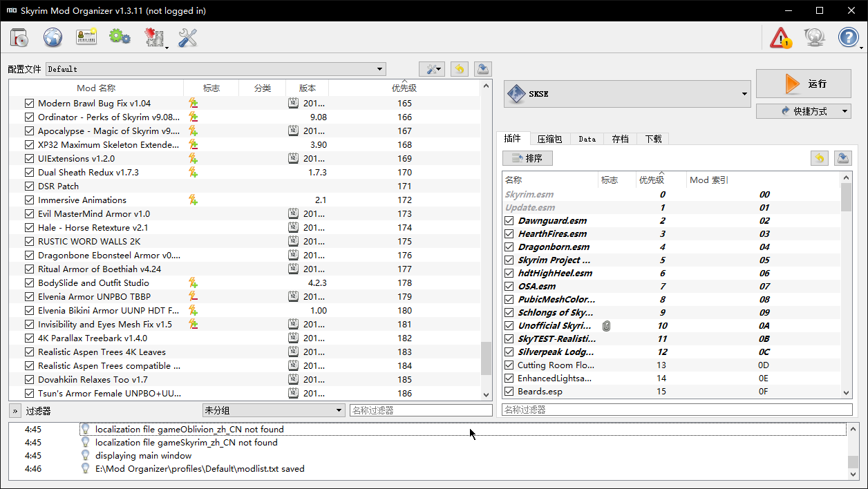Open the 未分组 grouping dropdown
Image resolution: width=868 pixels, height=489 pixels.
click(x=273, y=410)
